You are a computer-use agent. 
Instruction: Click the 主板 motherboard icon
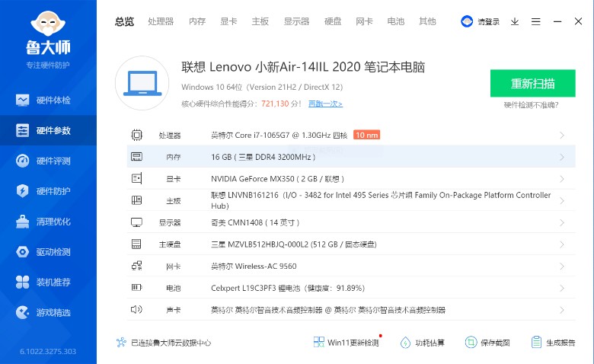coord(137,200)
